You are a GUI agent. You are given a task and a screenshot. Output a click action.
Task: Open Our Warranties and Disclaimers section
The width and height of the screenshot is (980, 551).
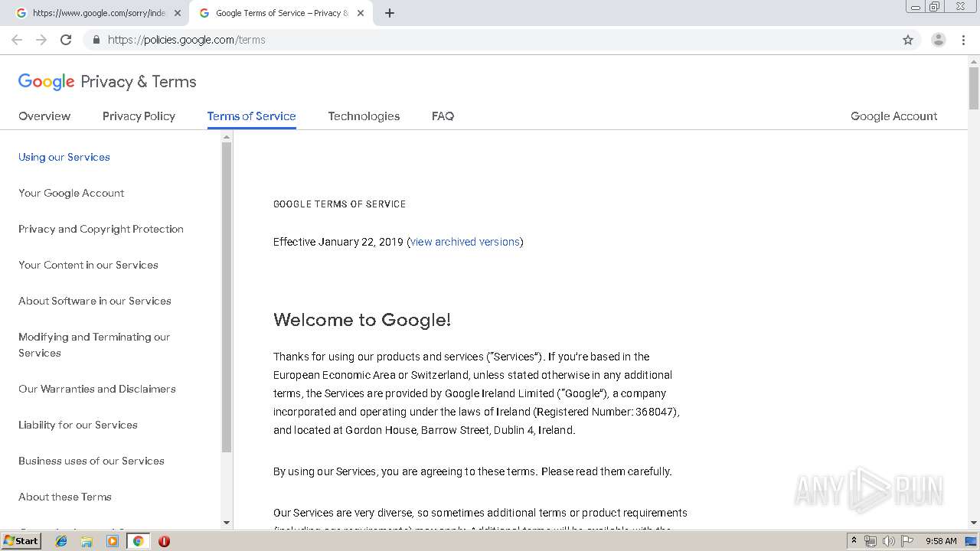97,389
